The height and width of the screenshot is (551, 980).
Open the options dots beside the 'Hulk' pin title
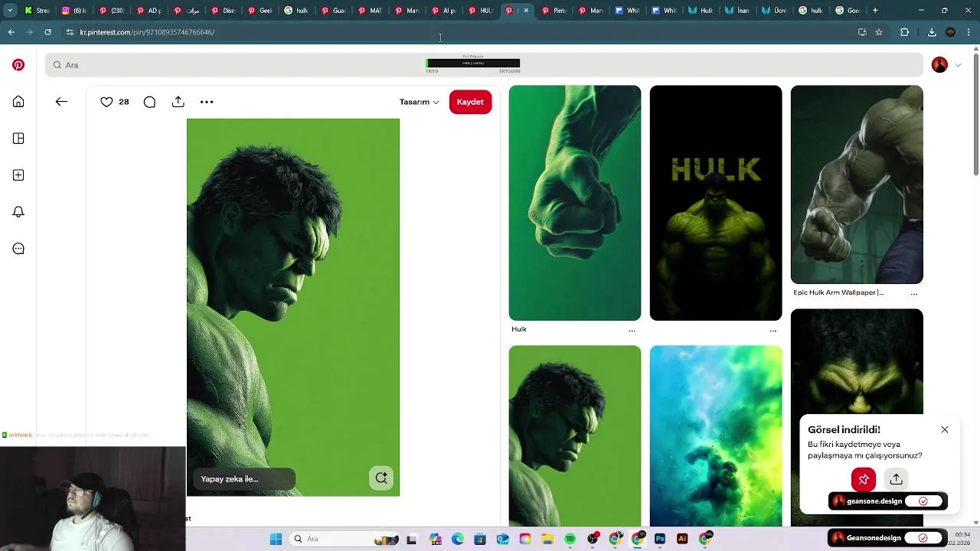click(x=632, y=331)
